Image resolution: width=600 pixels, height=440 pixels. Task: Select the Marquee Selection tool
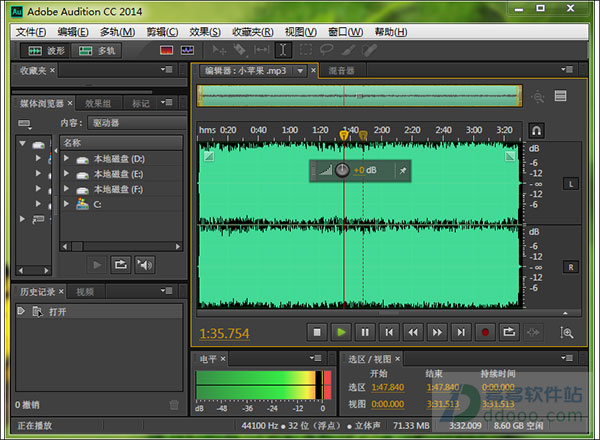305,50
